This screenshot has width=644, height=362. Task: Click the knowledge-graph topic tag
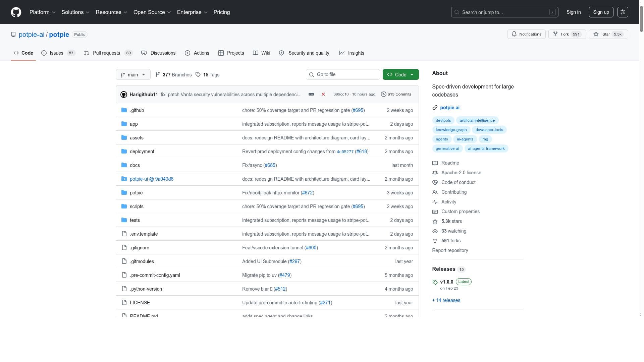tap(451, 130)
